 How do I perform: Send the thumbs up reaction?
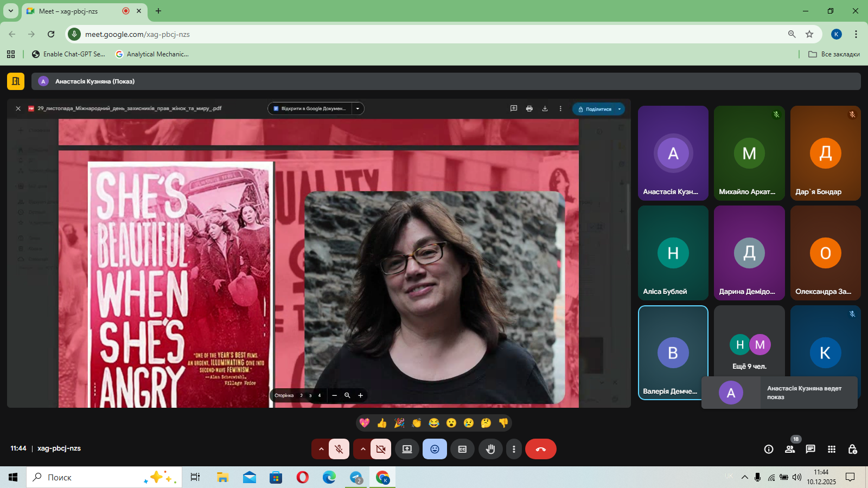pyautogui.click(x=382, y=423)
